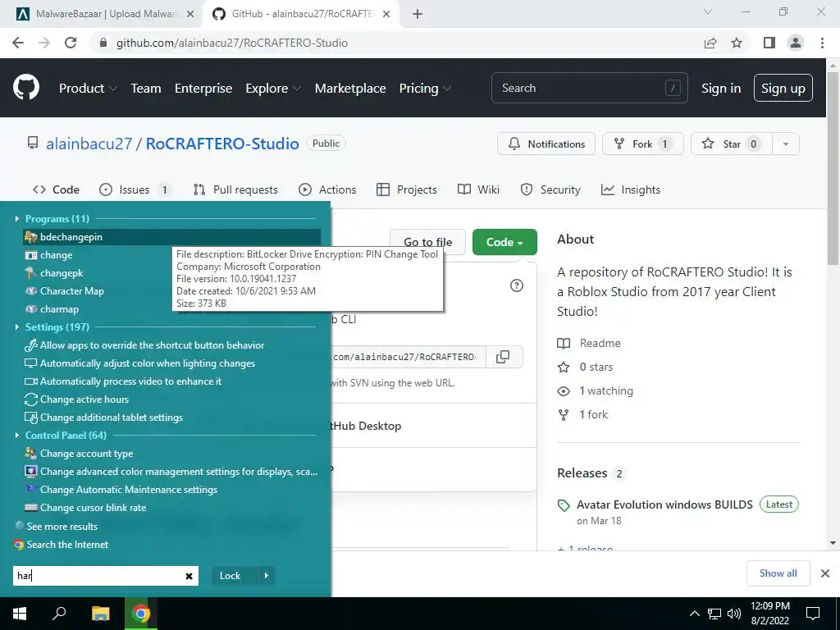This screenshot has width=840, height=630.
Task: Clear the start menu search box
Action: pyautogui.click(x=189, y=576)
